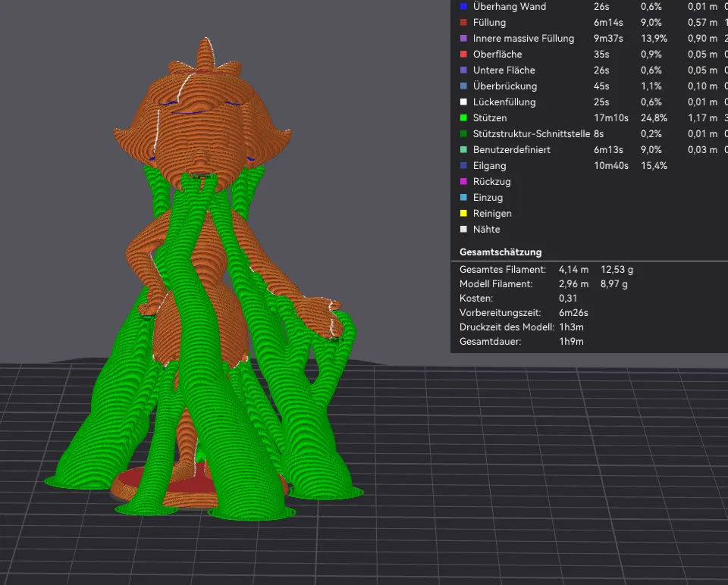
Task: Click the Füllung length 0,57 m
Action: point(702,22)
